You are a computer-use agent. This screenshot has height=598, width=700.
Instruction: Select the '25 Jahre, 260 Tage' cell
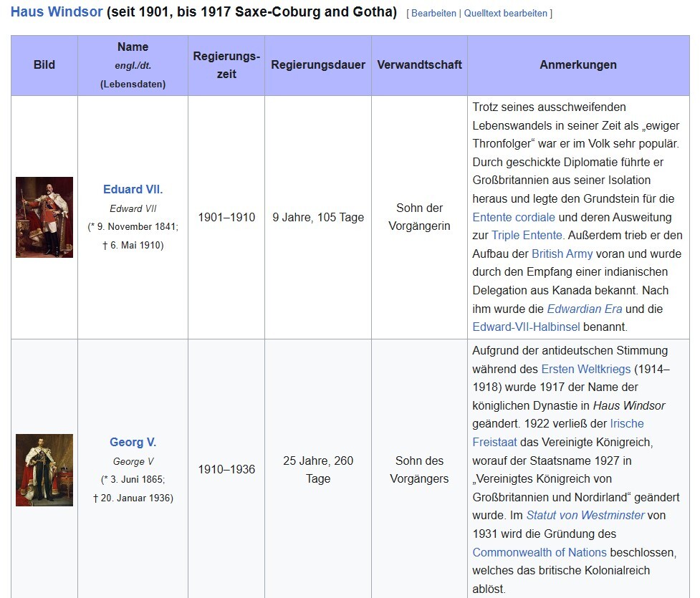(x=318, y=470)
